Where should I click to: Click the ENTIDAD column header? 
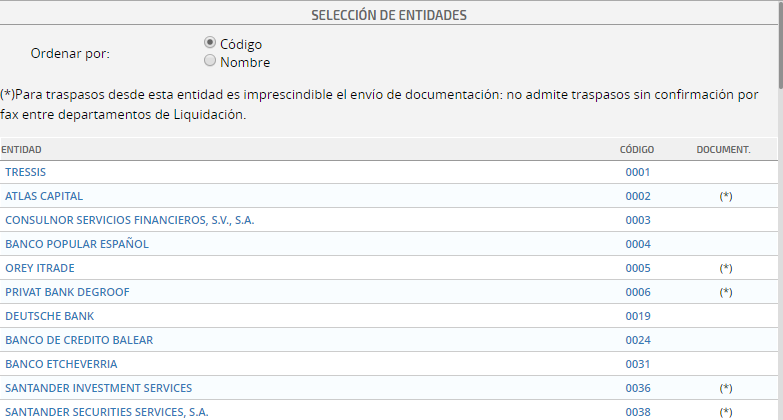click(x=21, y=150)
